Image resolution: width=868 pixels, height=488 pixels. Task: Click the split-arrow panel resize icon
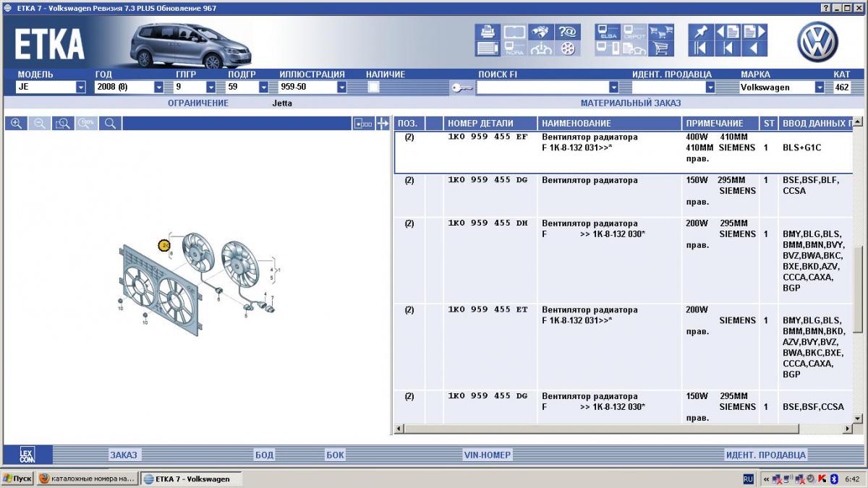click(x=383, y=124)
